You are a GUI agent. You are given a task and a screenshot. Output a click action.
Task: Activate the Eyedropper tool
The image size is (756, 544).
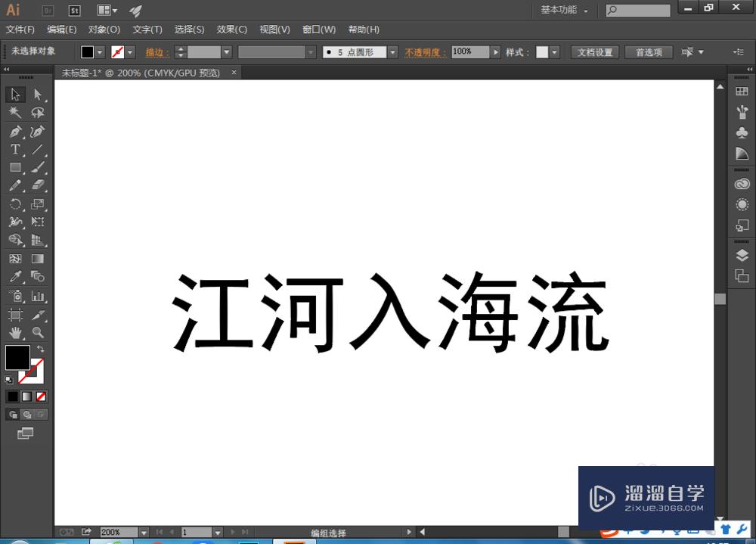tap(17, 275)
